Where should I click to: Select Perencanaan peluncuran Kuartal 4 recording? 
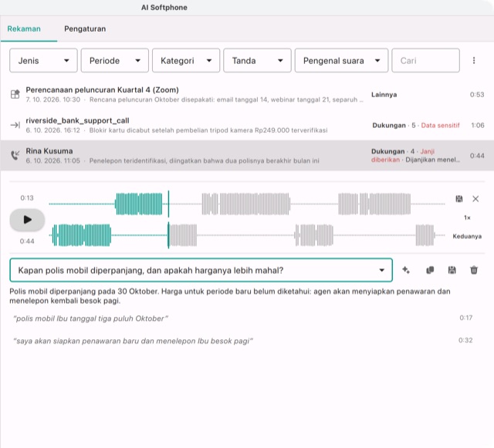pos(247,94)
